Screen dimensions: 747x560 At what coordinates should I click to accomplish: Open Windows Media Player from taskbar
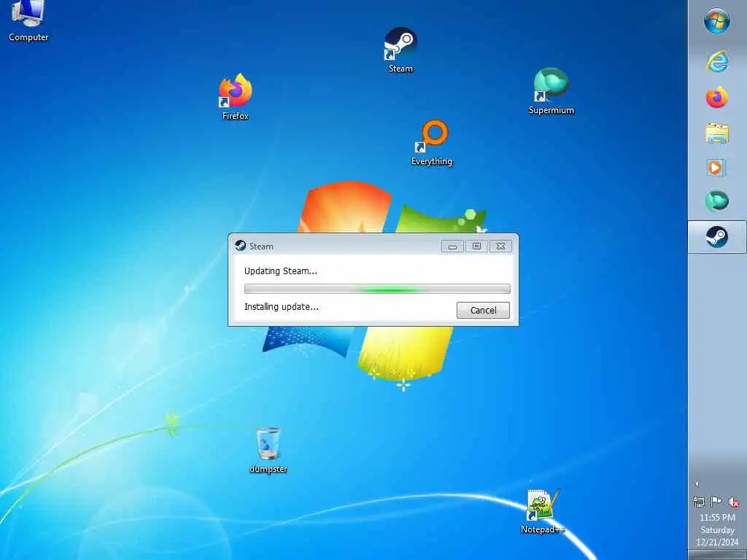716,168
